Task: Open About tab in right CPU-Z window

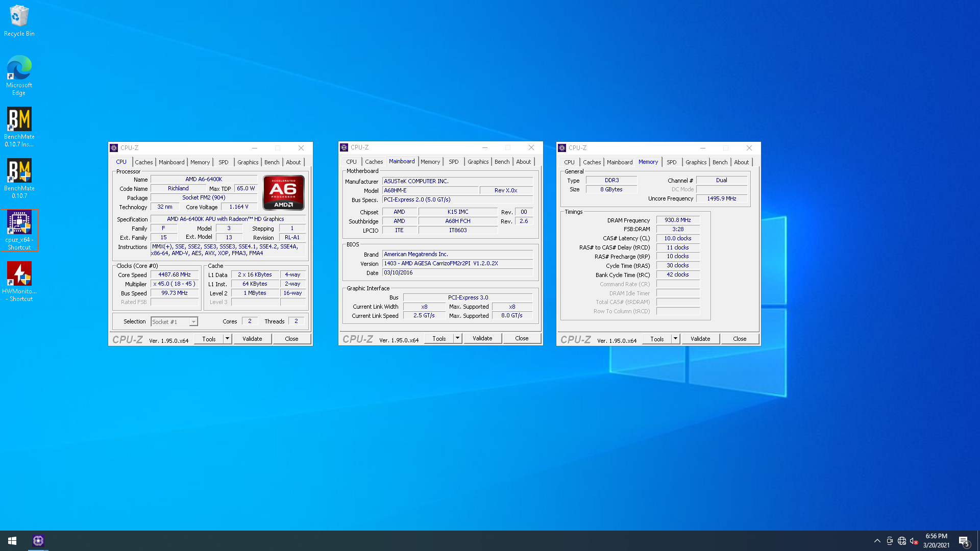Action: (742, 162)
